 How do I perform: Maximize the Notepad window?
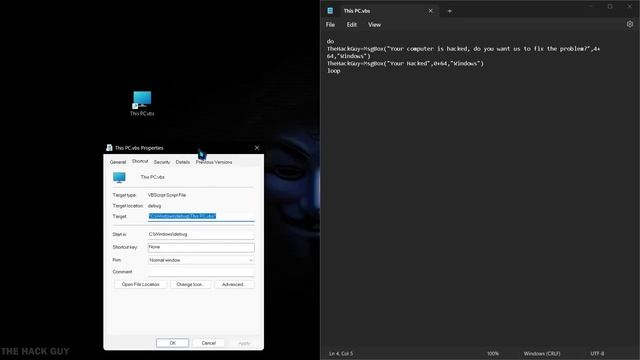click(x=610, y=7)
